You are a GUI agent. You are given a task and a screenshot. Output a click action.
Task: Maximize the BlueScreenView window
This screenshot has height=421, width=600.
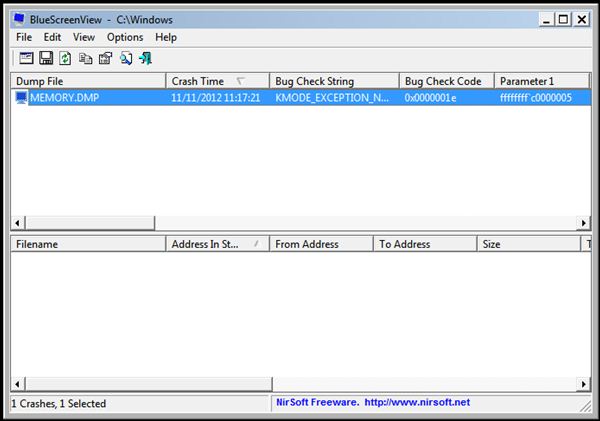(563, 19)
